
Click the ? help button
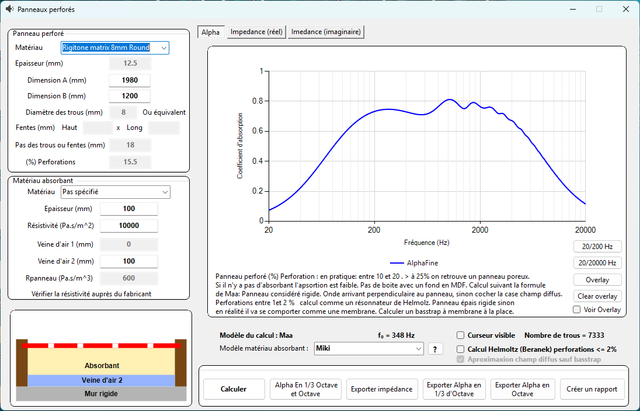click(x=435, y=349)
